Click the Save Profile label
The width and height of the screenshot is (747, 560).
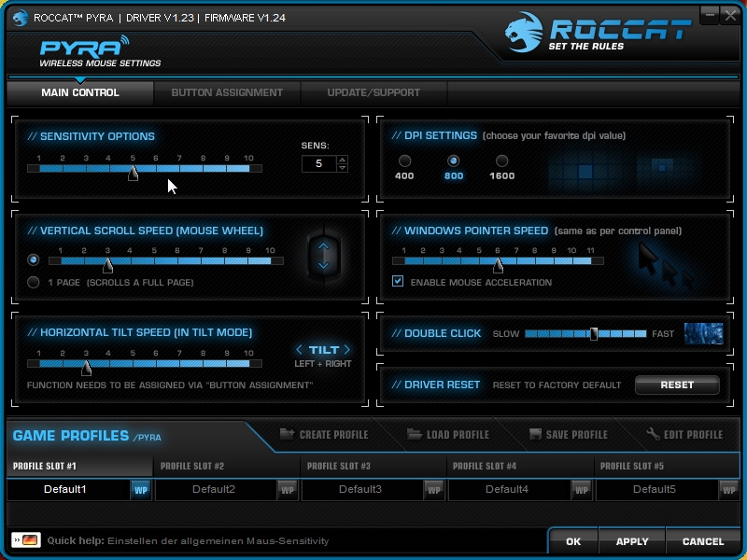[576, 434]
